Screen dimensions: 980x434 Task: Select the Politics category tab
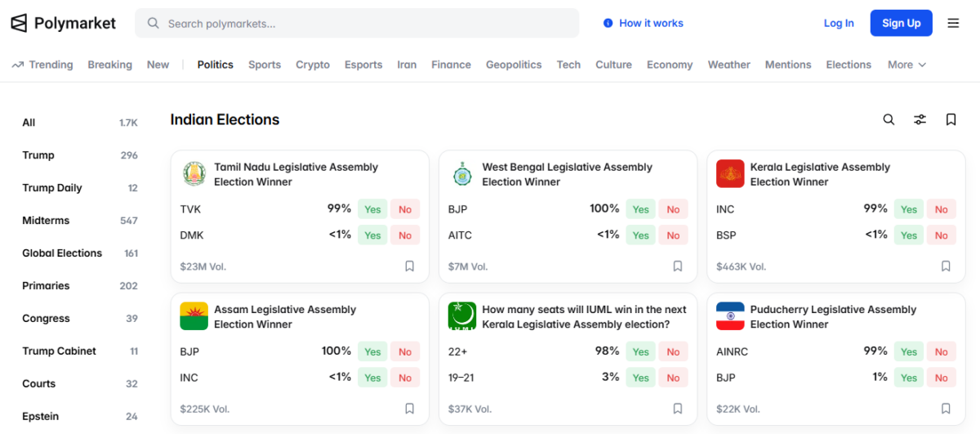coord(215,65)
